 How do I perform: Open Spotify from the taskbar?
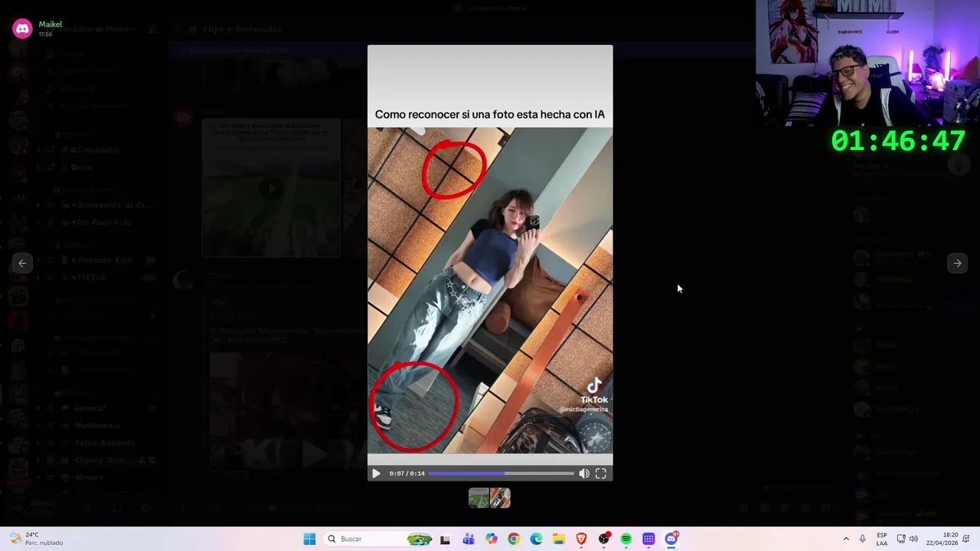click(x=626, y=539)
